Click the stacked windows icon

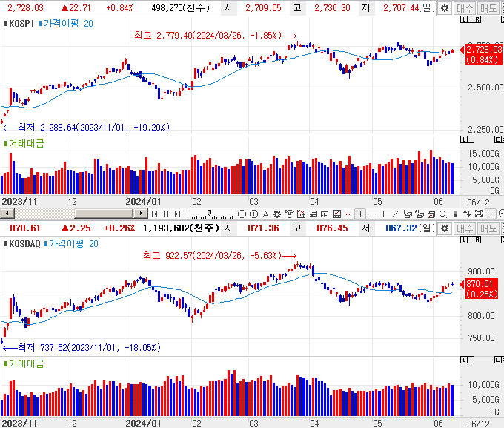coord(431,214)
